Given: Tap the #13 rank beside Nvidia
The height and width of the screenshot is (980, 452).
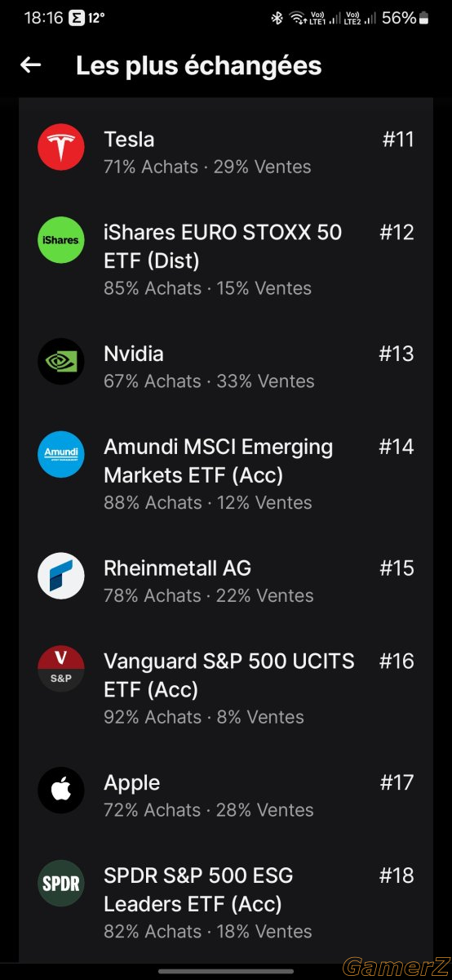Looking at the screenshot, I should pyautogui.click(x=397, y=354).
